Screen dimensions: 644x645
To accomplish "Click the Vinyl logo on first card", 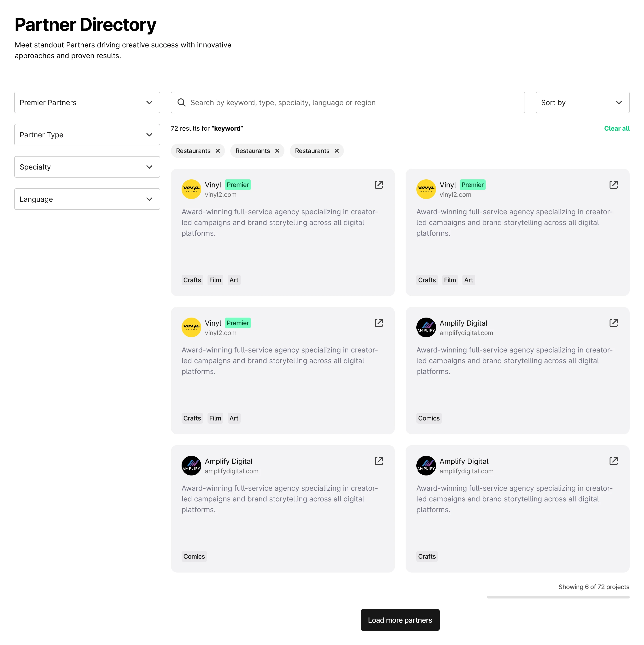I will coord(191,189).
